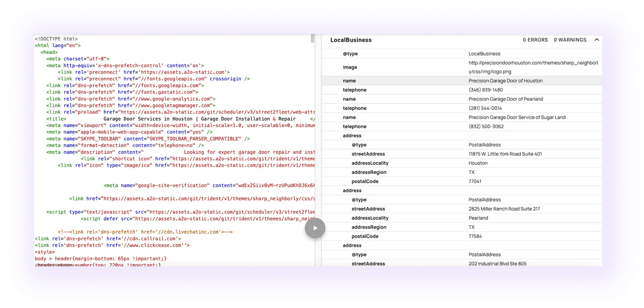
Task: Click the code pane's vertical scrollbar thumb
Action: (313, 39)
